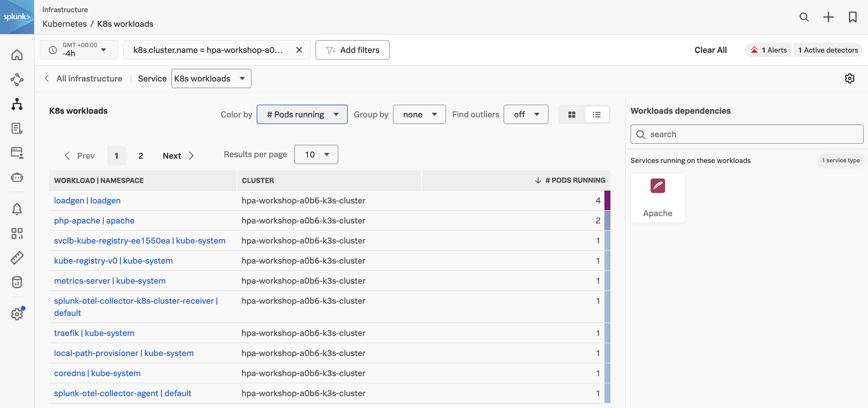
Task: Go to page 1
Action: (x=117, y=156)
